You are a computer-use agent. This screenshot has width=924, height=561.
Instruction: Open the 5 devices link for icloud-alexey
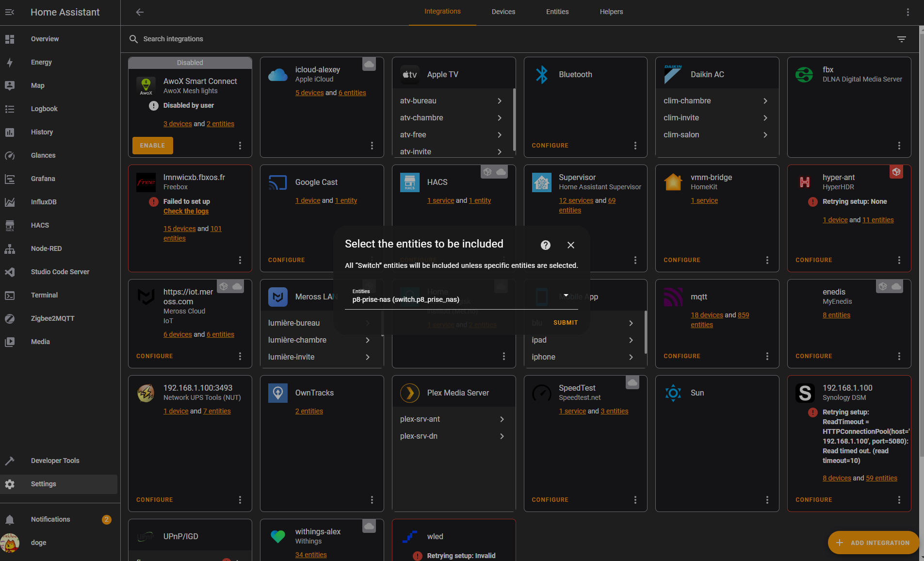point(309,93)
